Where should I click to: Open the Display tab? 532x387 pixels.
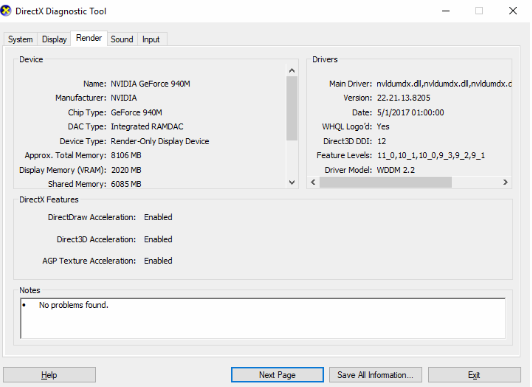pyautogui.click(x=54, y=39)
